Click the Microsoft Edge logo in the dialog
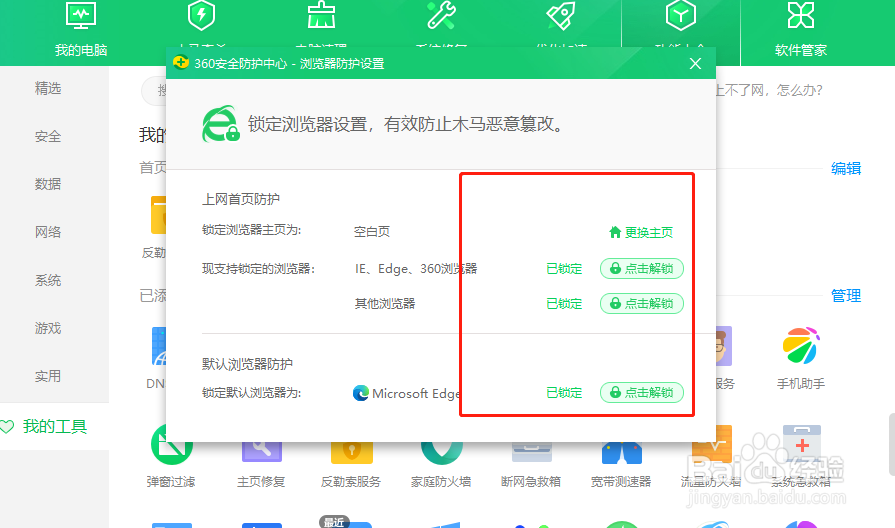895x528 pixels. point(361,393)
